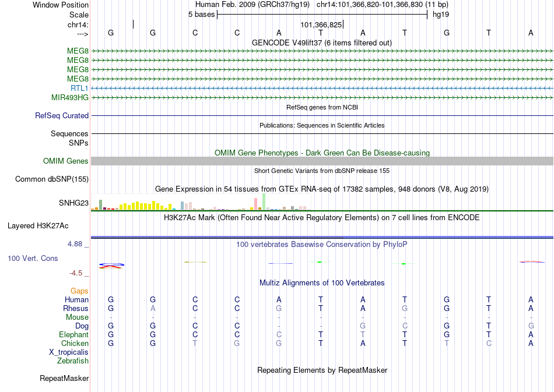Open Multiz Alignments of 100 Vertebrates title

point(322,283)
